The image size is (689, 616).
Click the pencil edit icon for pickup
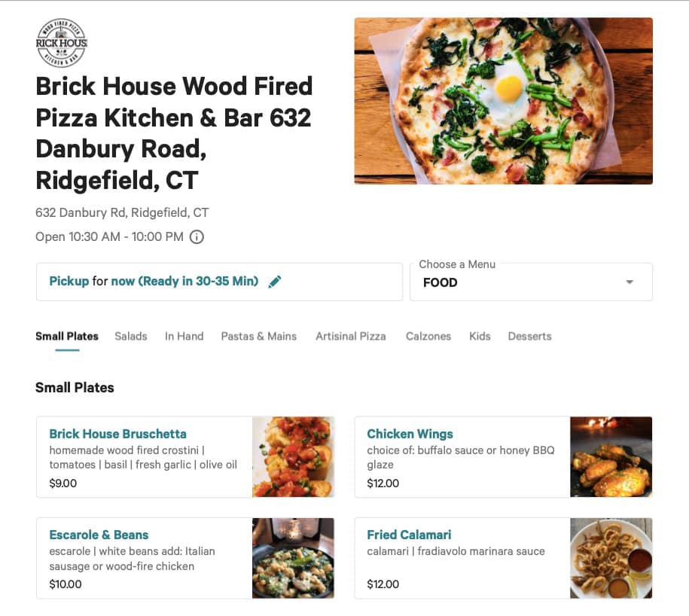(275, 282)
